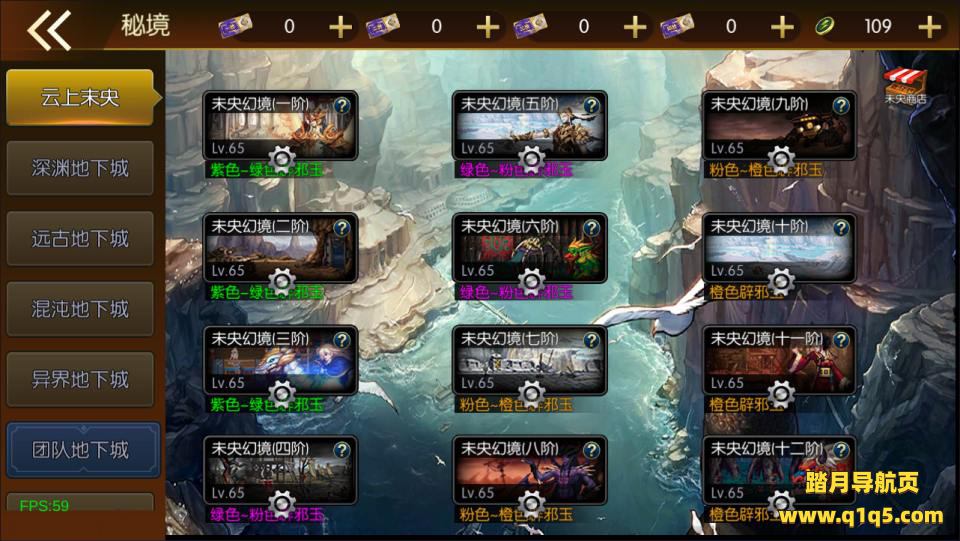The width and height of the screenshot is (960, 541).
Task: Add more of the fourth purple ticket
Action: point(782,27)
